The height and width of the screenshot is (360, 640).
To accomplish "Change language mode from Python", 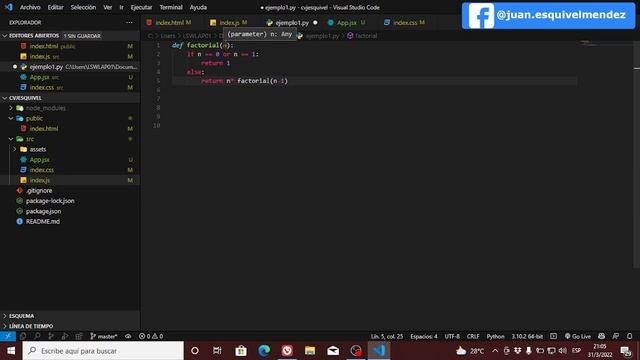I will point(496,336).
